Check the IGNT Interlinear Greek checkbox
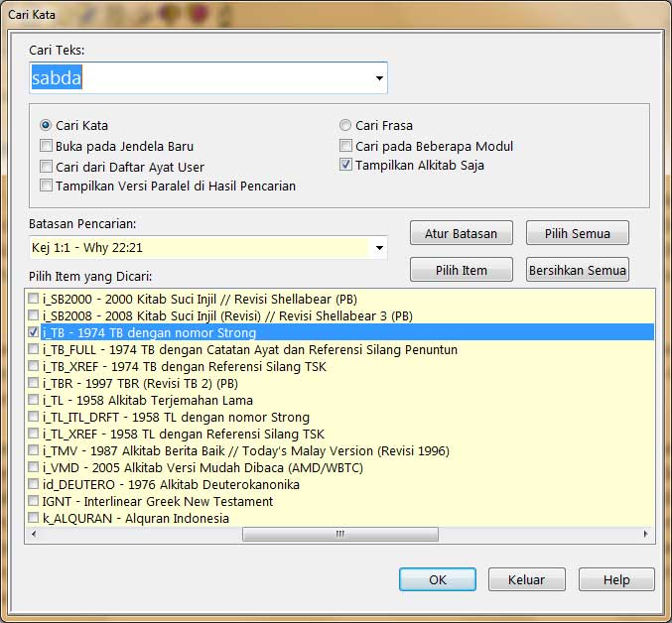Image resolution: width=672 pixels, height=623 pixels. pos(33,501)
